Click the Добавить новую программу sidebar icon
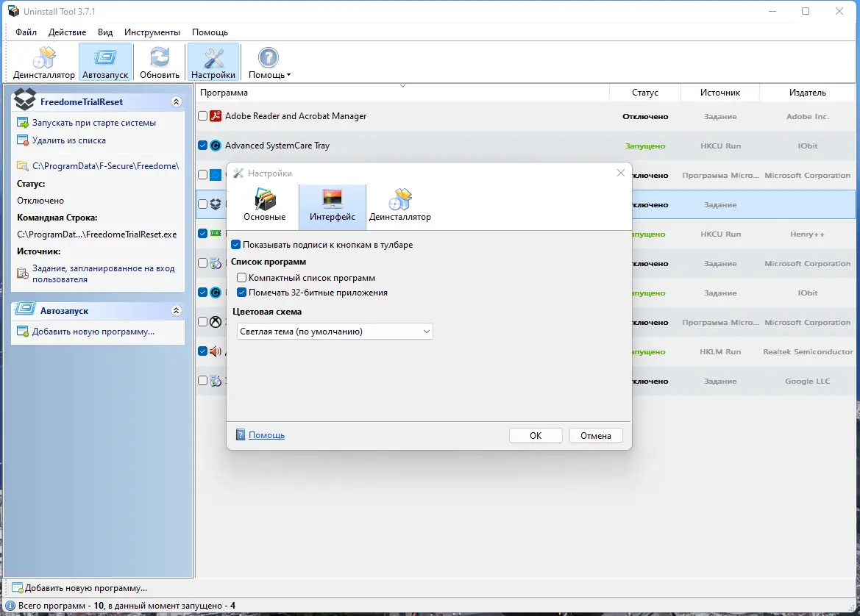Viewport: 860px width, 616px height. (x=23, y=332)
